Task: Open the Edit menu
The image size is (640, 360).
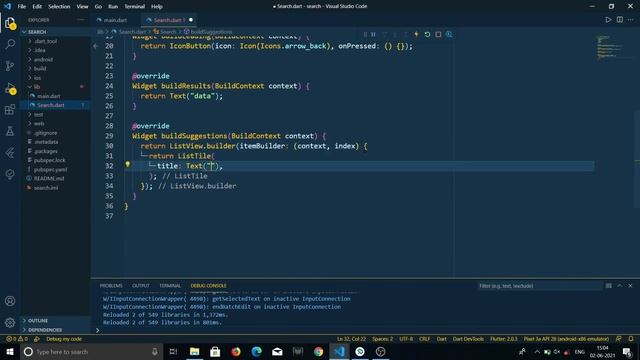Action: [x=37, y=7]
